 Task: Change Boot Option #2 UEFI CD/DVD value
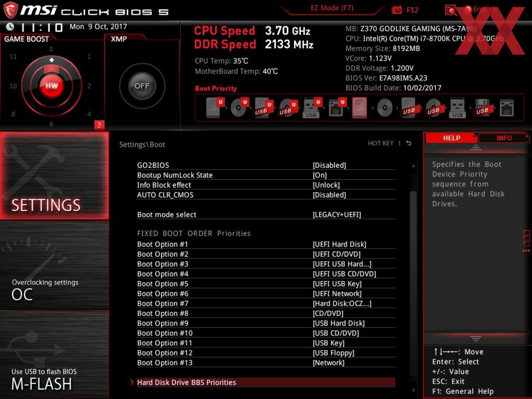click(x=337, y=254)
